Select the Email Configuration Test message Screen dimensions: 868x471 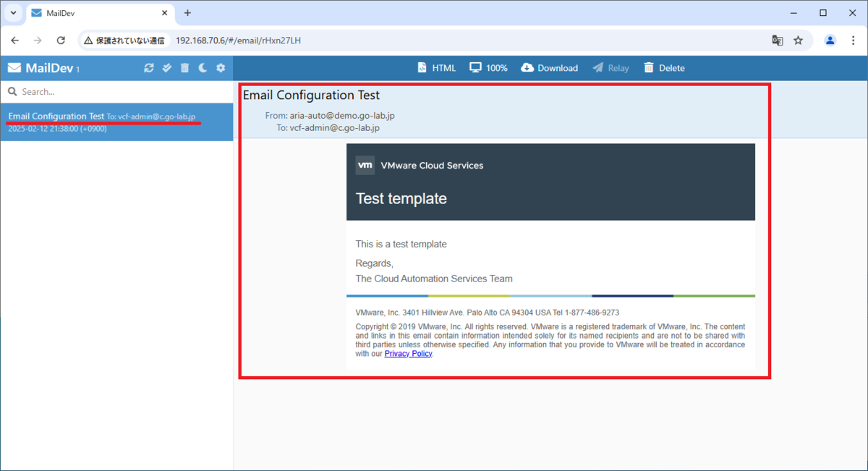[x=116, y=122]
